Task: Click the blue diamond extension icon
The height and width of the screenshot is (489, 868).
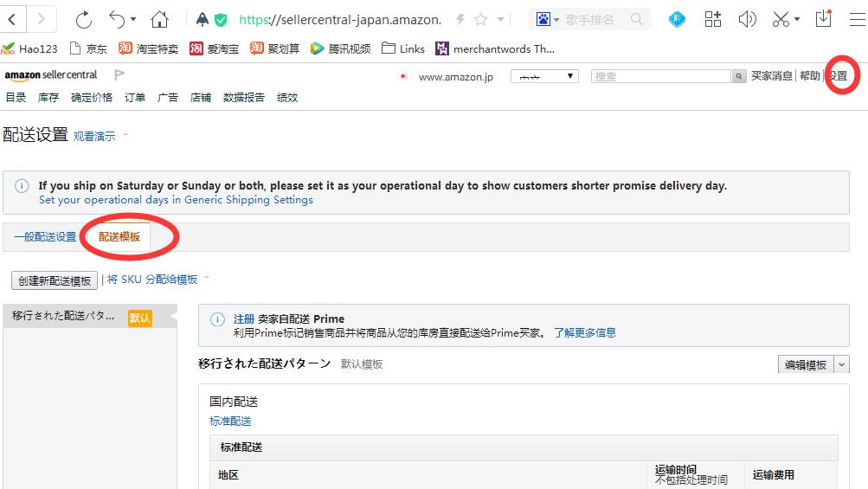Action: pos(677,20)
